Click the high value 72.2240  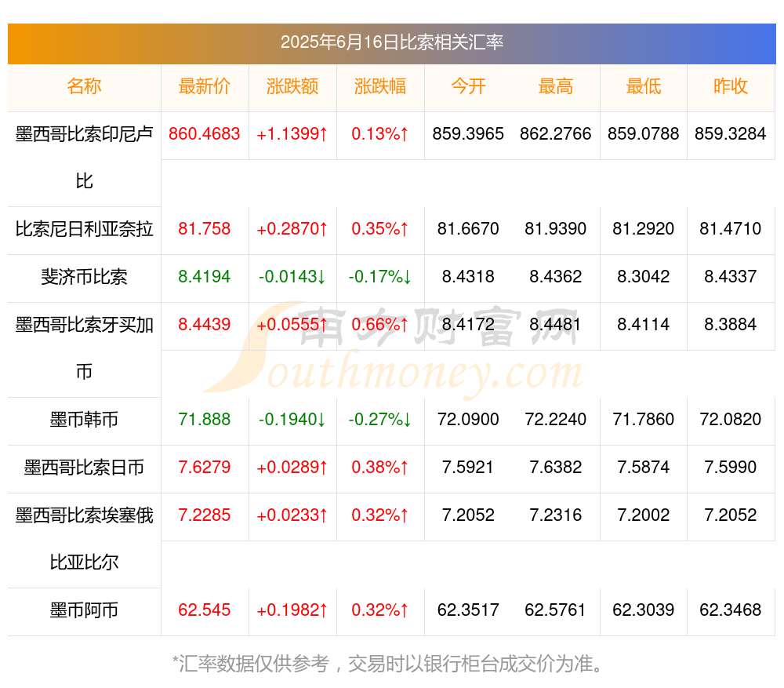(x=556, y=419)
